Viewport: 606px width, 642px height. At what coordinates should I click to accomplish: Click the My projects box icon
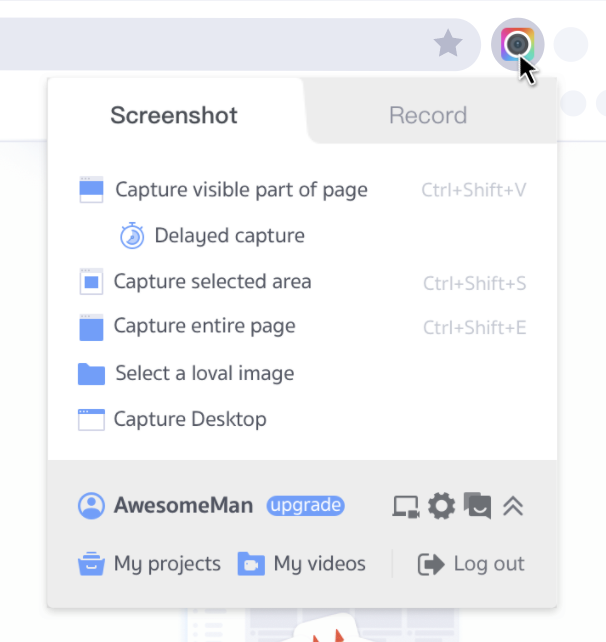[91, 564]
